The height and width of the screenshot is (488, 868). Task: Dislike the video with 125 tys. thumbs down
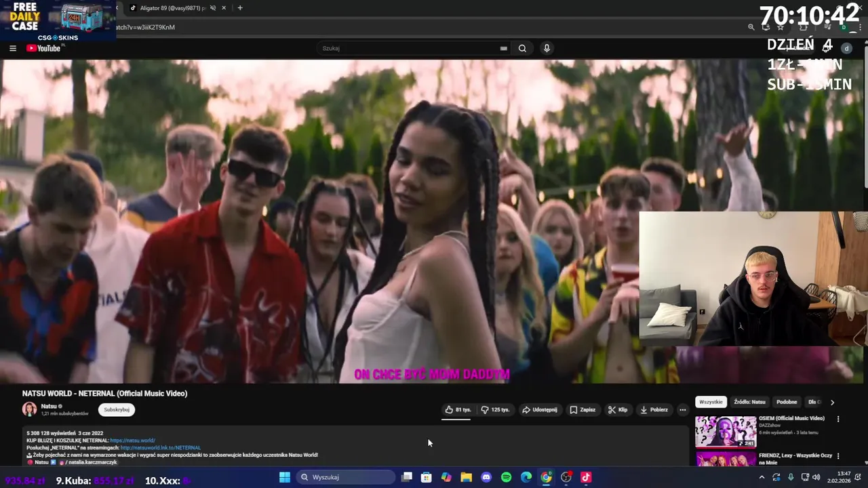point(495,409)
